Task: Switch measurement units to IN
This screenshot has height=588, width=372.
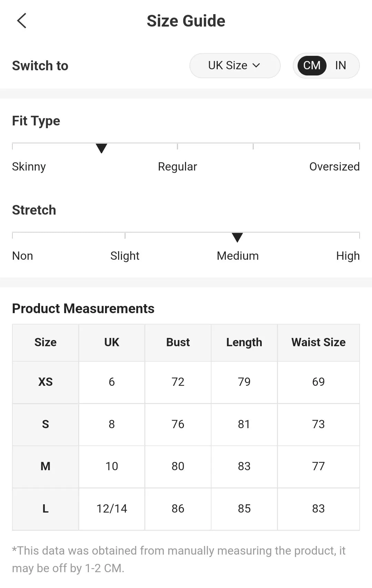Action: pyautogui.click(x=340, y=65)
